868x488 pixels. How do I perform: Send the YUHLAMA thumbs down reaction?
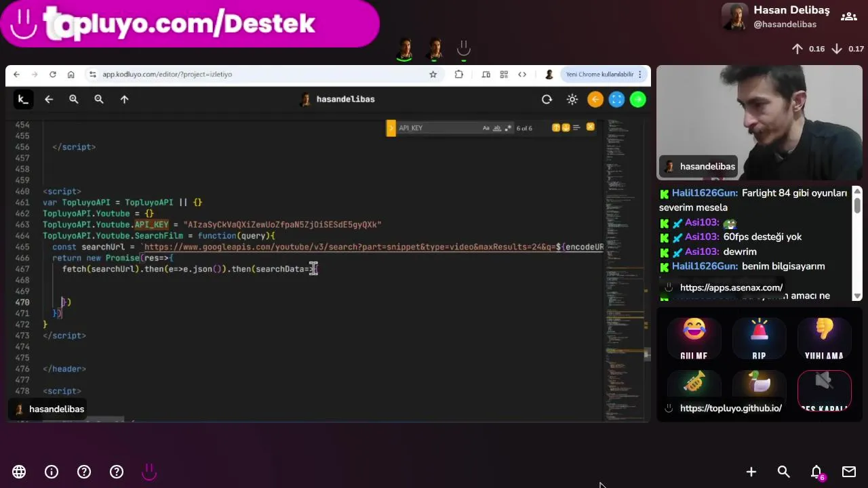(824, 339)
